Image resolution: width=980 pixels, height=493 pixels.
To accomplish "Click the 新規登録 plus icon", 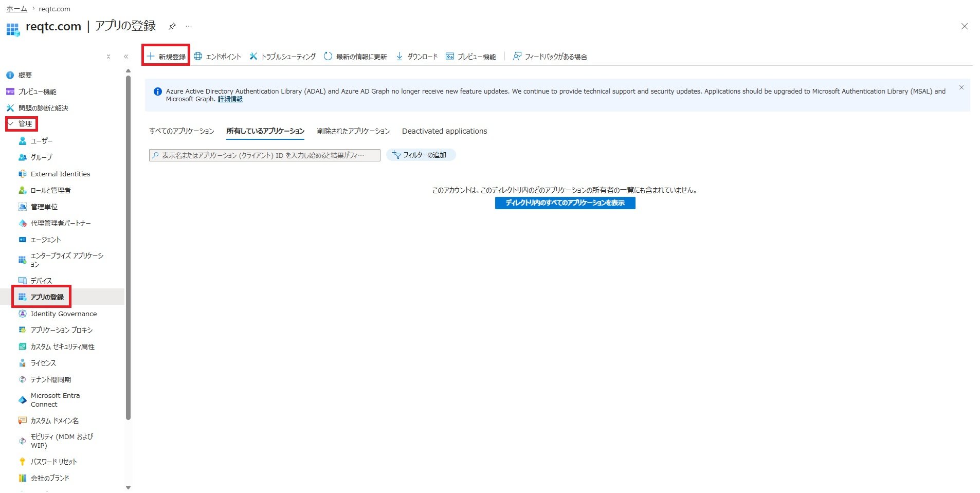I will [x=151, y=56].
